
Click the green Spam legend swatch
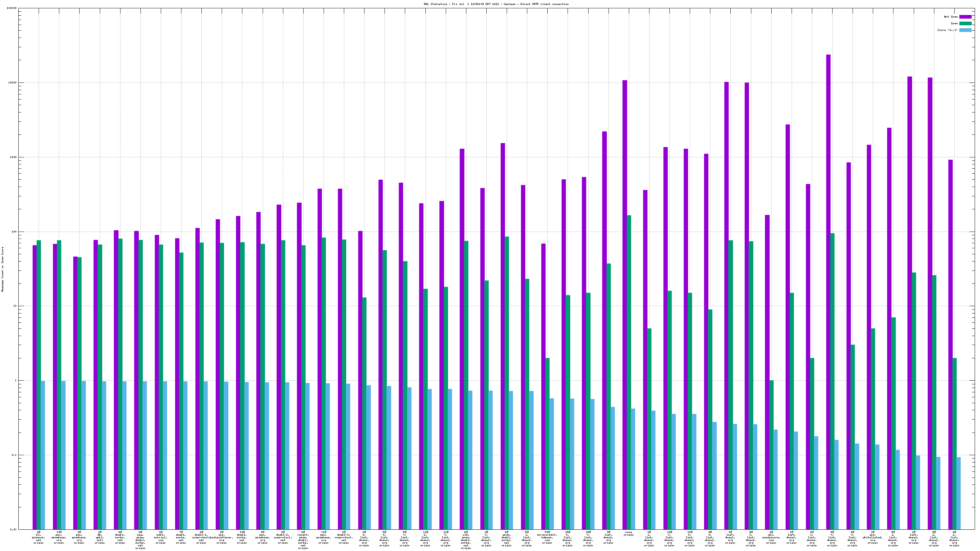[x=965, y=24]
